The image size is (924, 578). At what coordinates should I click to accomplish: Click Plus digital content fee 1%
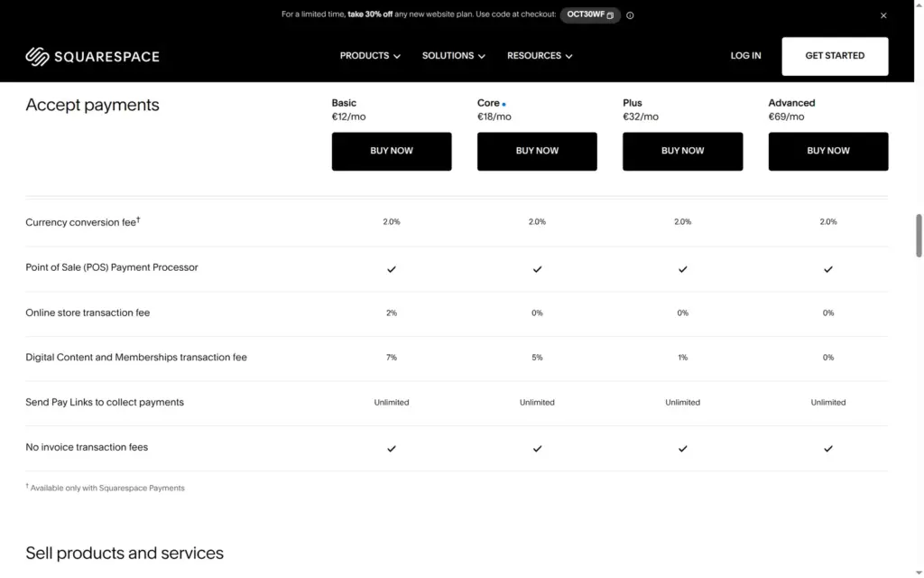pos(682,358)
